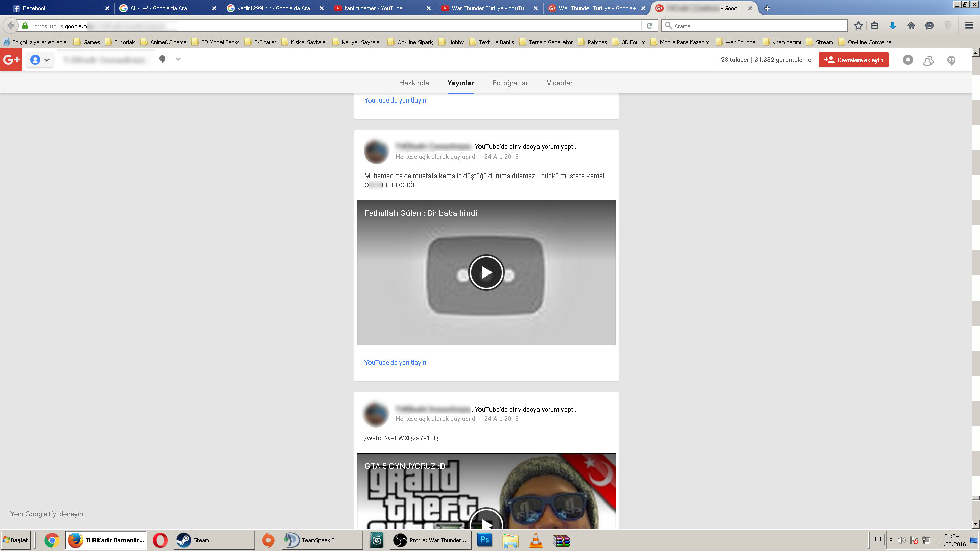This screenshot has height=551, width=980.
Task: Play the Fethullah Gülen video
Action: point(486,272)
